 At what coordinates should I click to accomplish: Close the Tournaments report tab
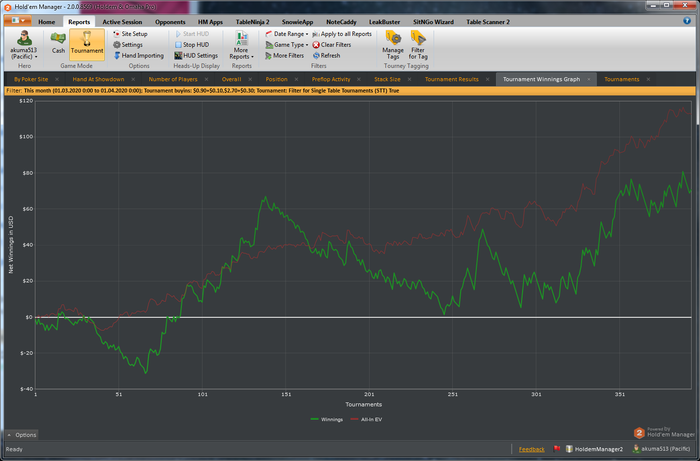[x=648, y=79]
